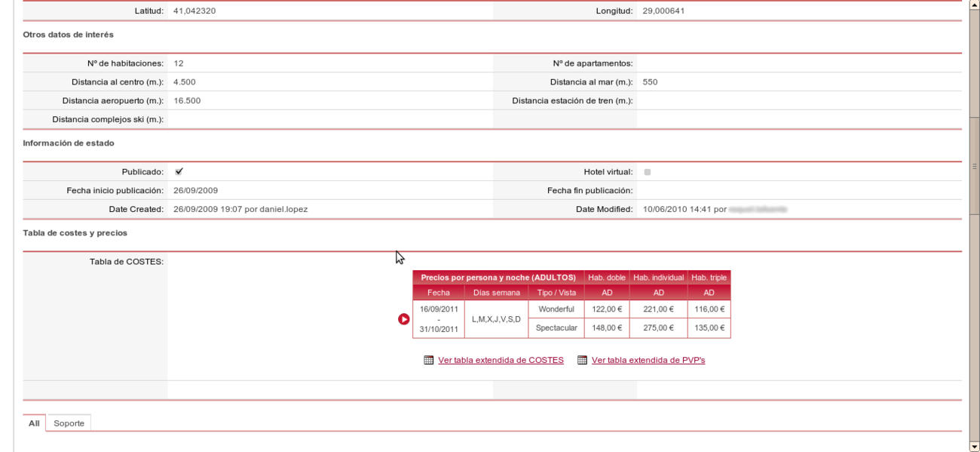Click the Hab. doble column header
Viewport: 980px width, 452px height.
[606, 277]
